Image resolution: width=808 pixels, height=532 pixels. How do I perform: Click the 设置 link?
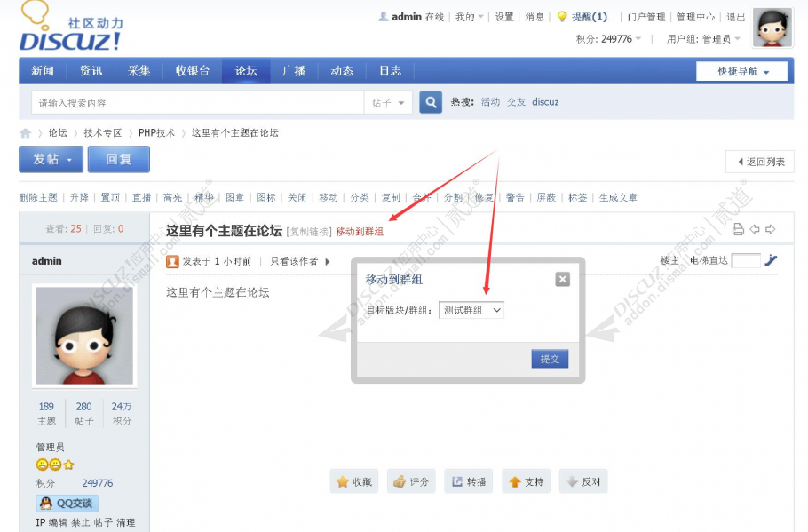[504, 17]
